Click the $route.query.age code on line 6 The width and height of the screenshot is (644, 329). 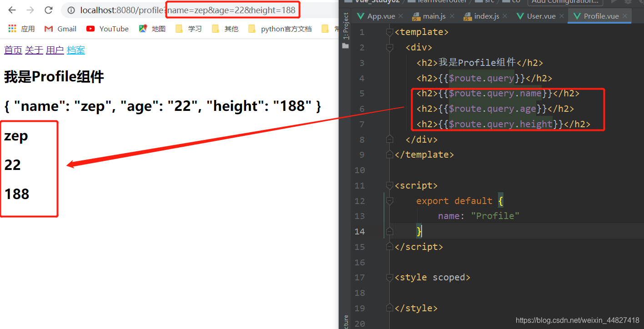(x=493, y=109)
